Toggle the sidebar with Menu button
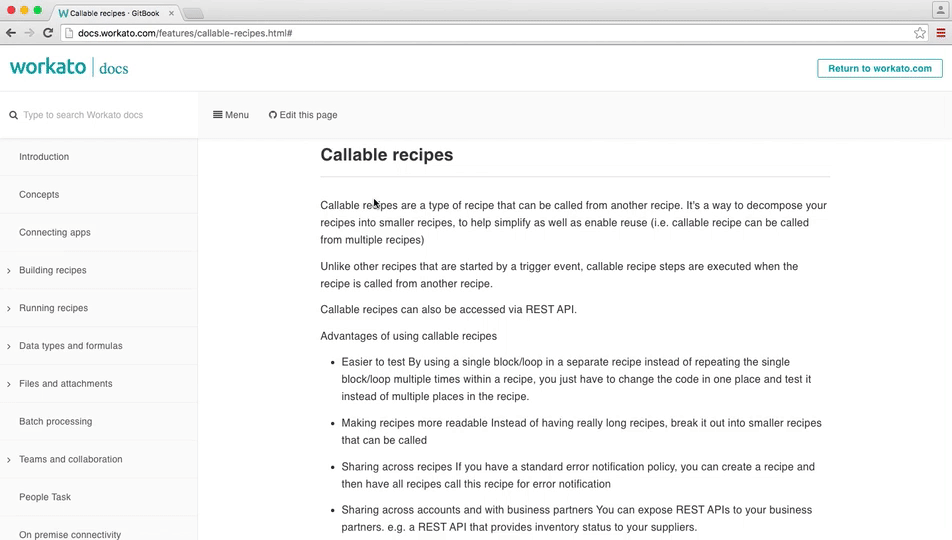This screenshot has height=540, width=952. click(231, 115)
